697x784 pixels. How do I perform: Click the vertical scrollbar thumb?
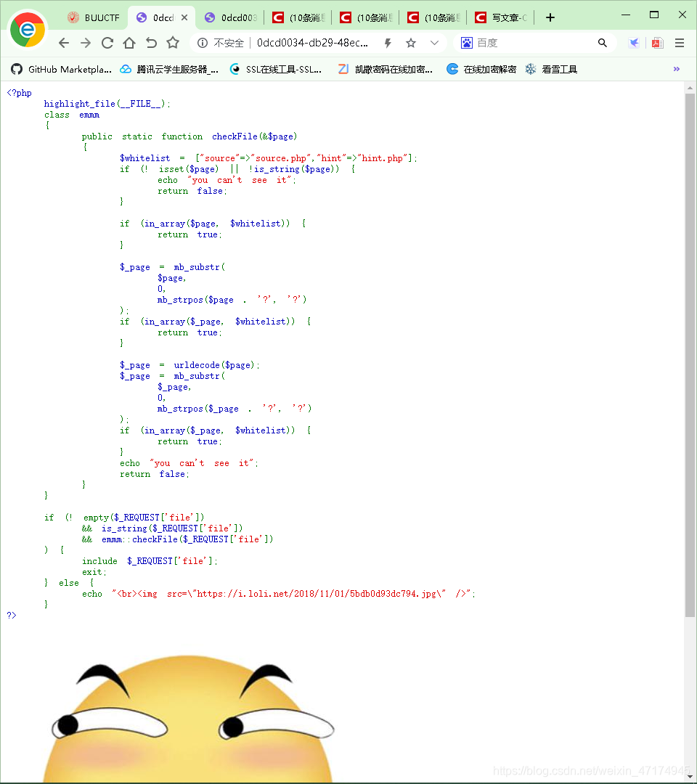coord(690,355)
